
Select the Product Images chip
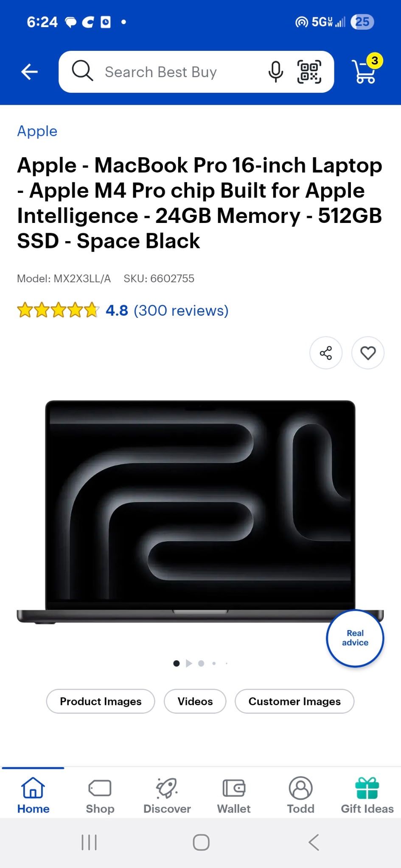[101, 701]
